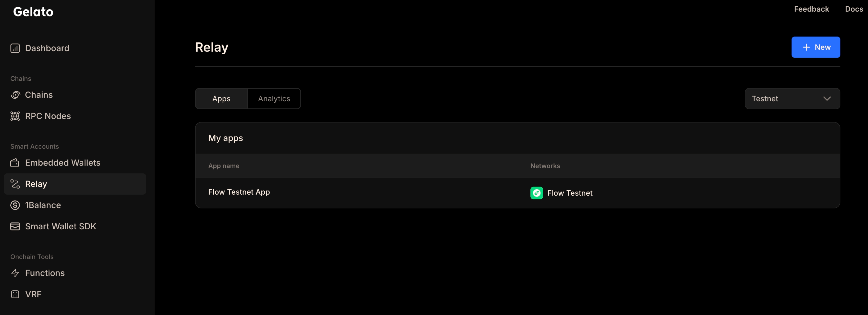Open RPC Nodes via its node icon
Screen dimensions: 868x315
(15, 116)
